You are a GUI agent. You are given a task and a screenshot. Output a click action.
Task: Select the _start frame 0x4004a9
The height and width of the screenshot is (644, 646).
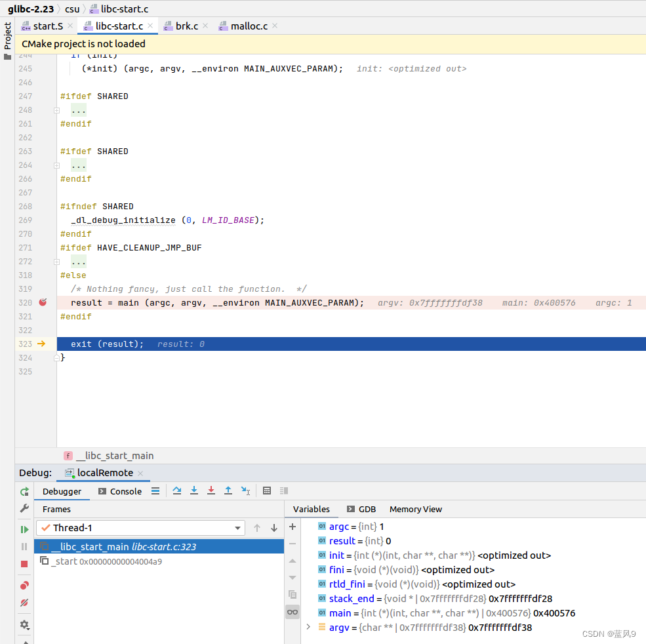(159, 561)
